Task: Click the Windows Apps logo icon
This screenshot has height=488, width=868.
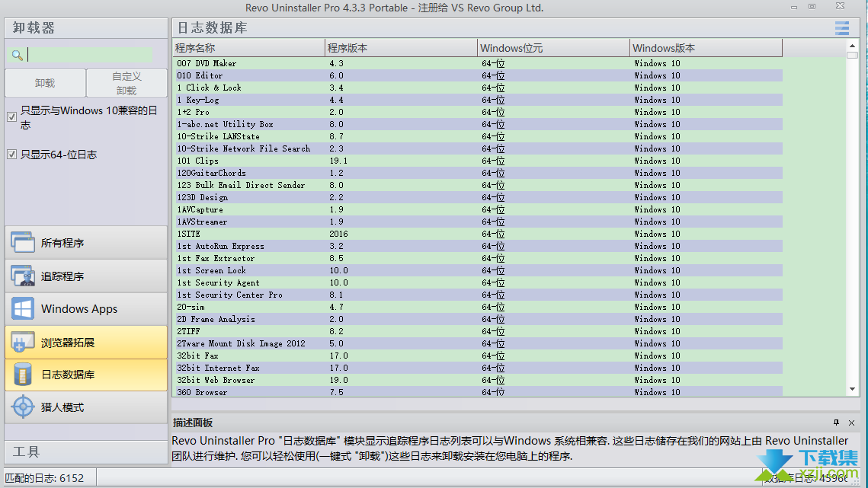Action: pyautogui.click(x=23, y=309)
